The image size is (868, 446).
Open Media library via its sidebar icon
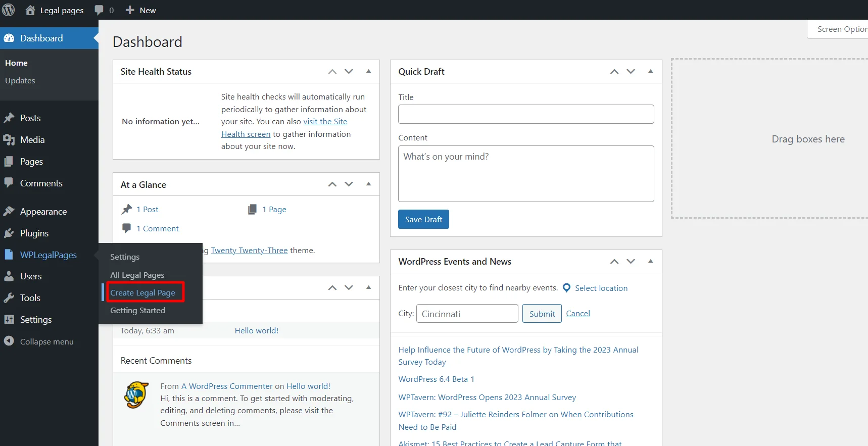click(x=9, y=140)
